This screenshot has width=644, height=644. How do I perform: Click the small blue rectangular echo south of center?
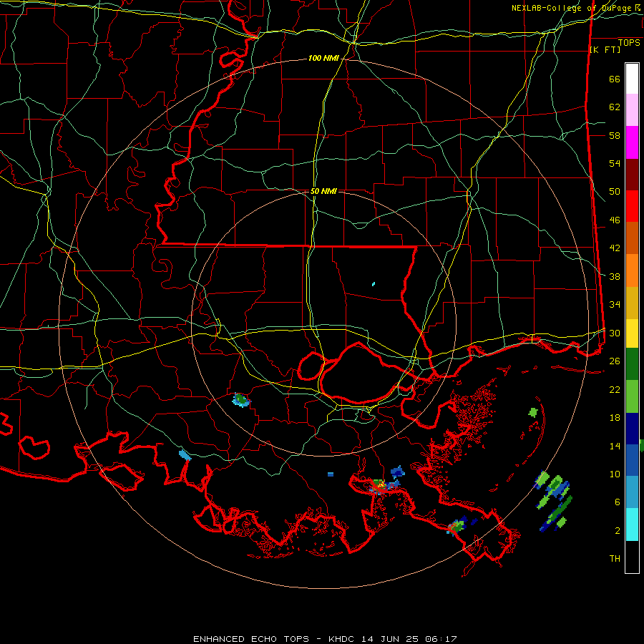click(x=331, y=474)
